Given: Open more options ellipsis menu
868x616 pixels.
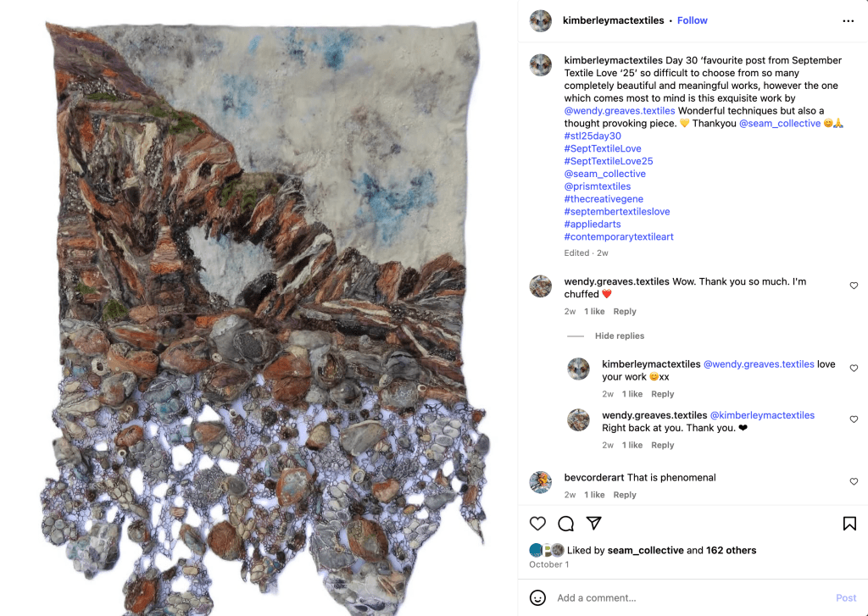Looking at the screenshot, I should [848, 21].
